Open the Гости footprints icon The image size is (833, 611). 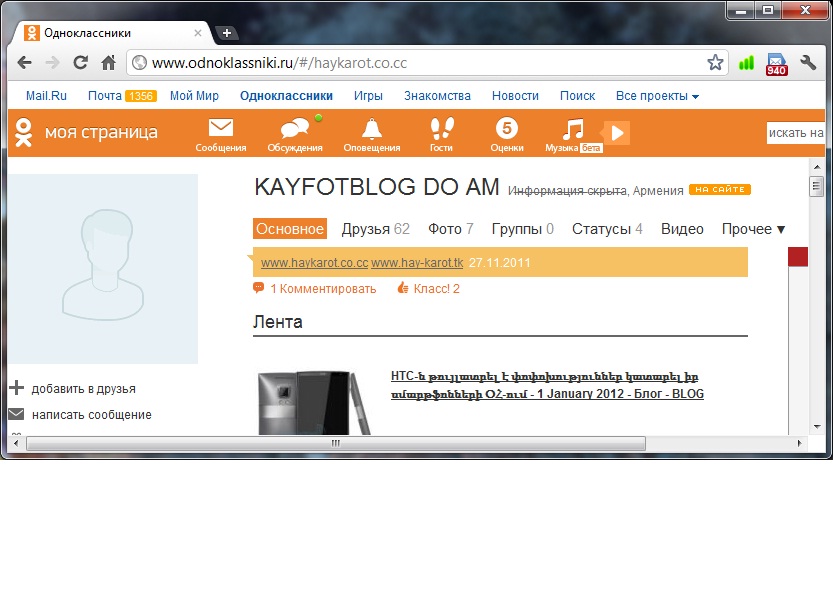pyautogui.click(x=441, y=129)
